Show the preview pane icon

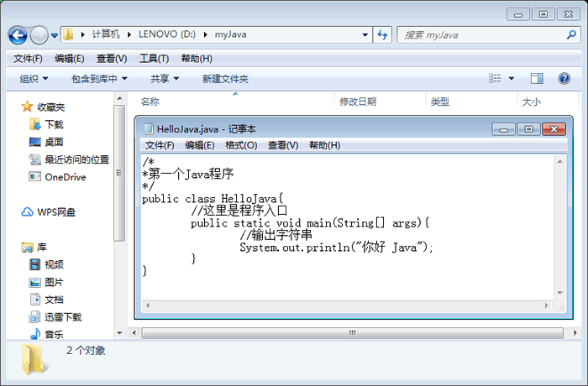click(x=537, y=78)
